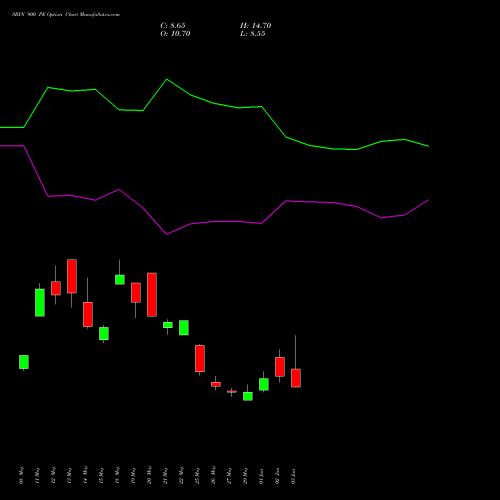The width and height of the screenshot is (500, 500).
Task: Click the close value C: 8.65
Action: click(x=173, y=26)
